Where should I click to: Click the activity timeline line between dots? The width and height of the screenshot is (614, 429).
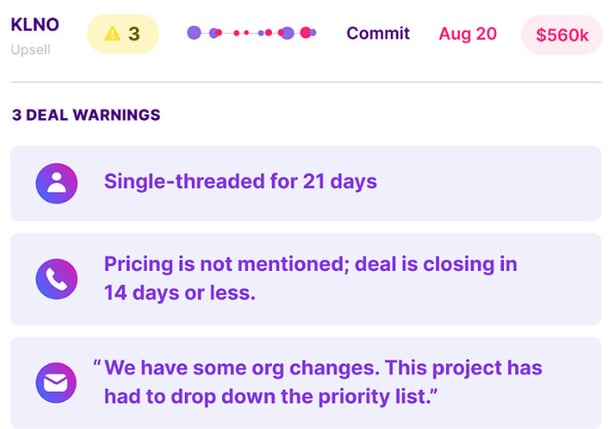226,33
